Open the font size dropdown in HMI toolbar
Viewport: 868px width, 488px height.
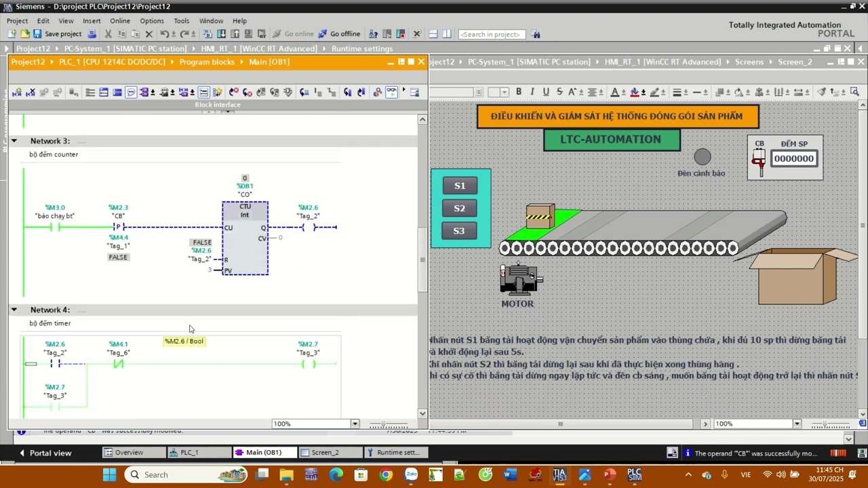tap(504, 92)
